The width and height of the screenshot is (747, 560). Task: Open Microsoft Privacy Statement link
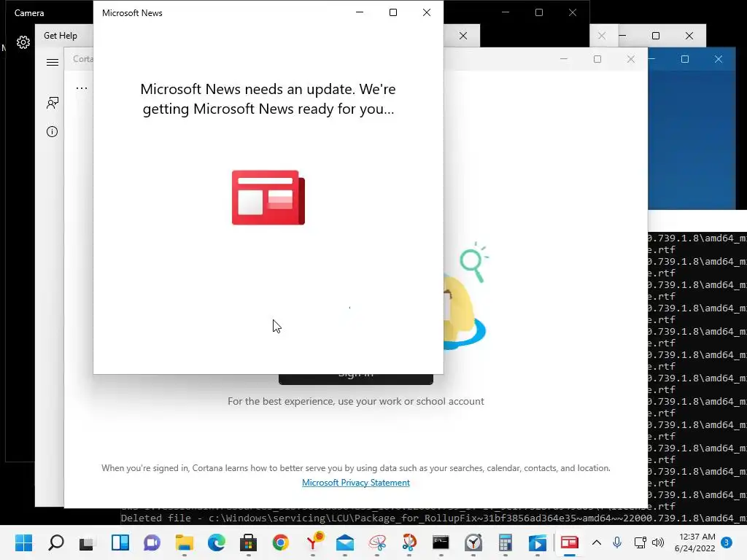pos(356,483)
